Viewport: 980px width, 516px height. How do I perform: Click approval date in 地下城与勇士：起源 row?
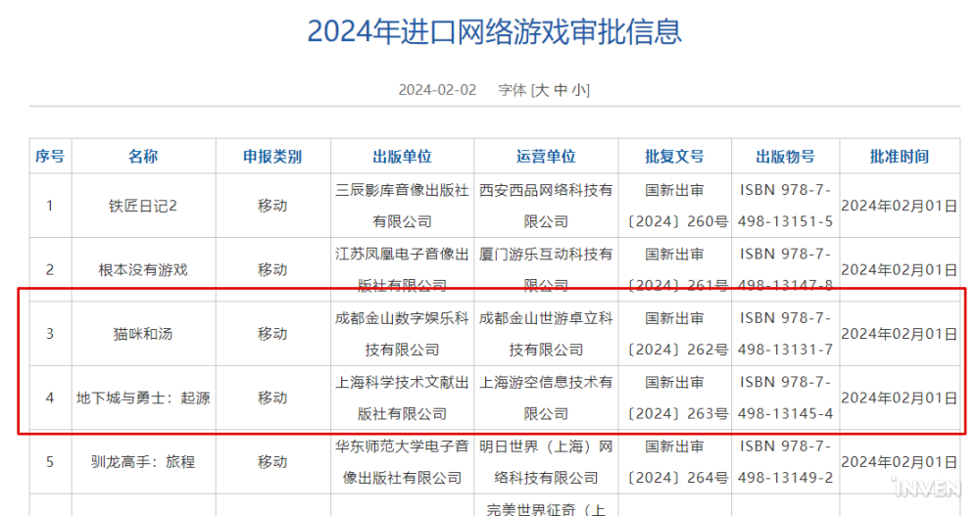[900, 398]
